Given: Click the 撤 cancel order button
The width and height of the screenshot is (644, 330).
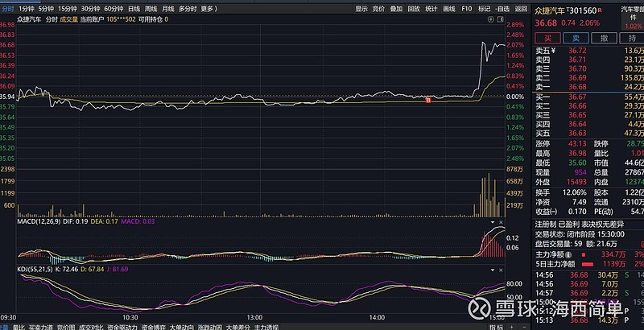Looking at the screenshot, I should tap(605, 38).
